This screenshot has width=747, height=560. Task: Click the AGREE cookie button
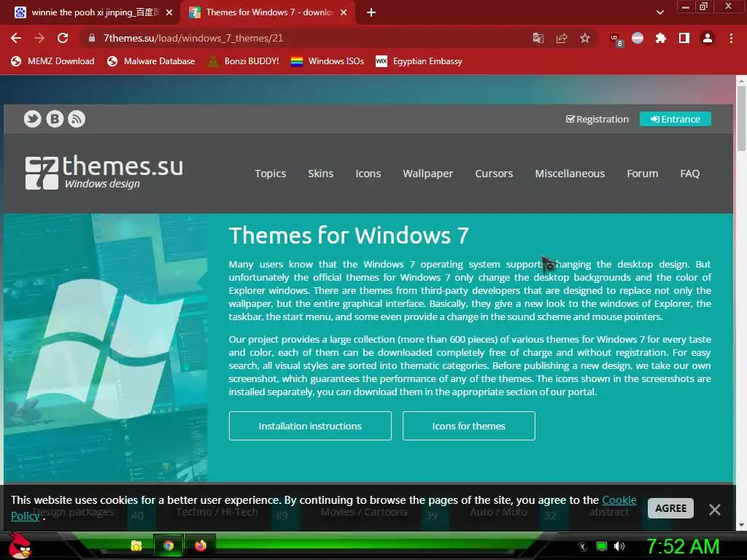click(671, 508)
